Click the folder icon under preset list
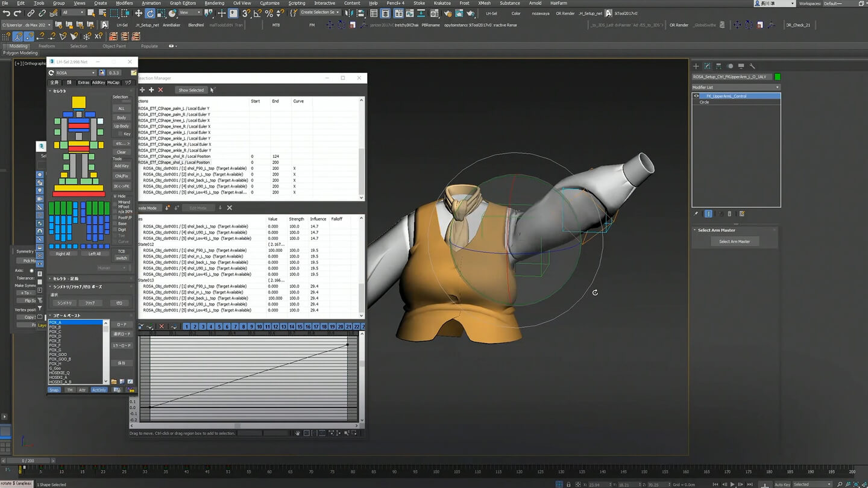The height and width of the screenshot is (488, 868). [114, 381]
